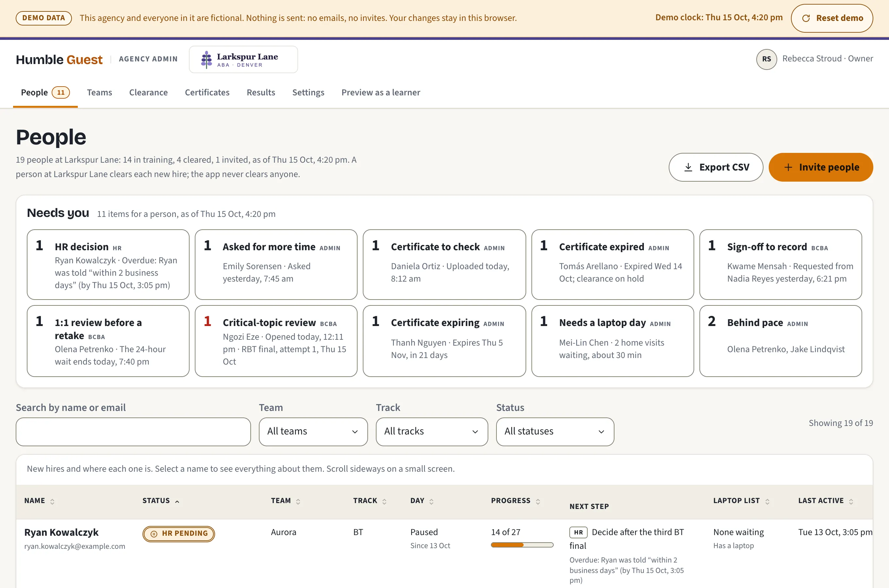Image resolution: width=889 pixels, height=588 pixels.
Task: Click the "14 of 27" progress text
Action: (506, 532)
